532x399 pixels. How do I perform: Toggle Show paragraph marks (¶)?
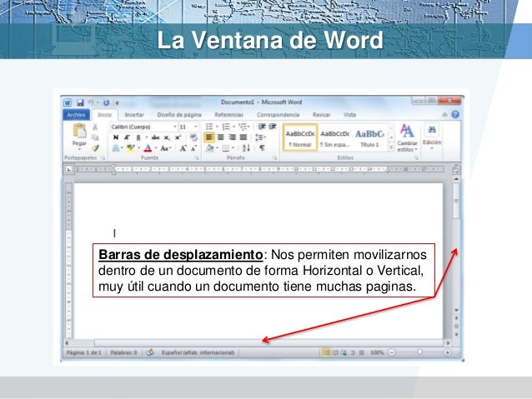[x=262, y=148]
